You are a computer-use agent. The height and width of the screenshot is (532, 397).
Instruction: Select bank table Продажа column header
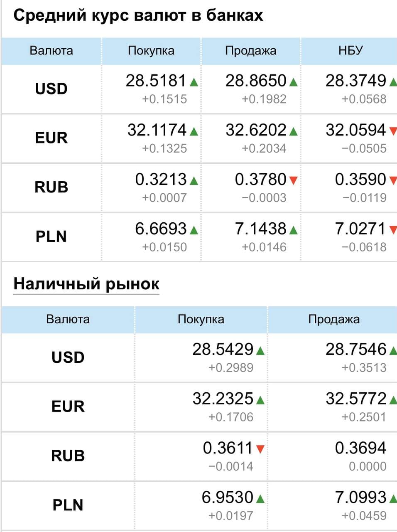coord(250,51)
